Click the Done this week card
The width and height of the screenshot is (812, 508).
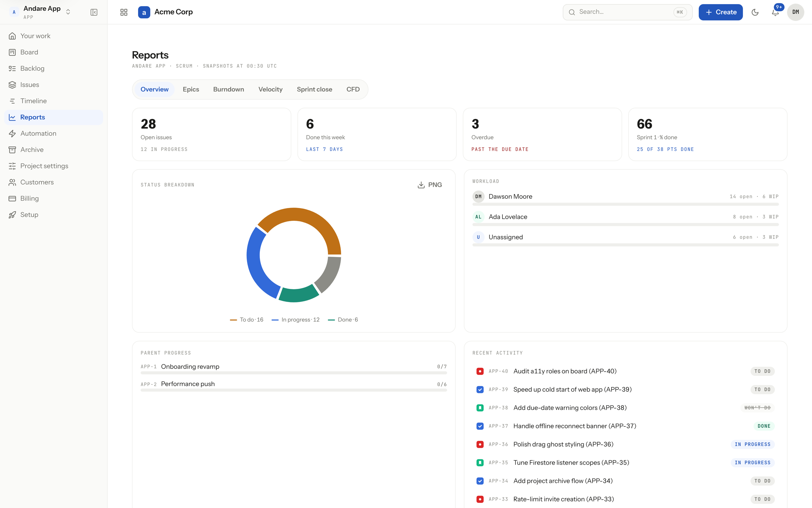point(377,134)
